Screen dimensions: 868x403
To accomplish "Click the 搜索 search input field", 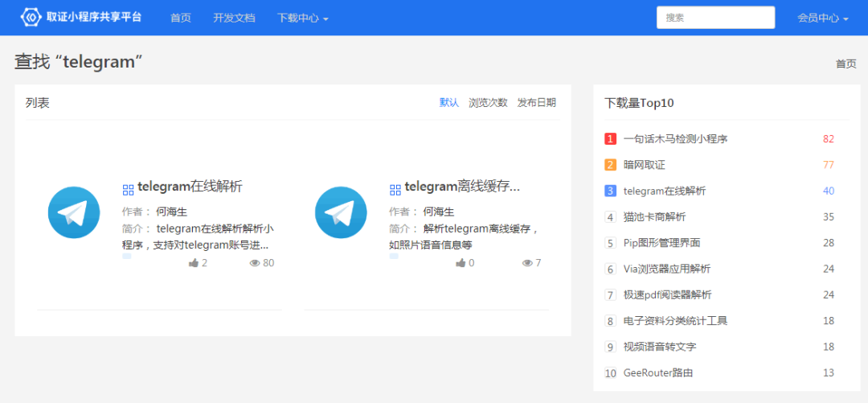I will [x=715, y=17].
